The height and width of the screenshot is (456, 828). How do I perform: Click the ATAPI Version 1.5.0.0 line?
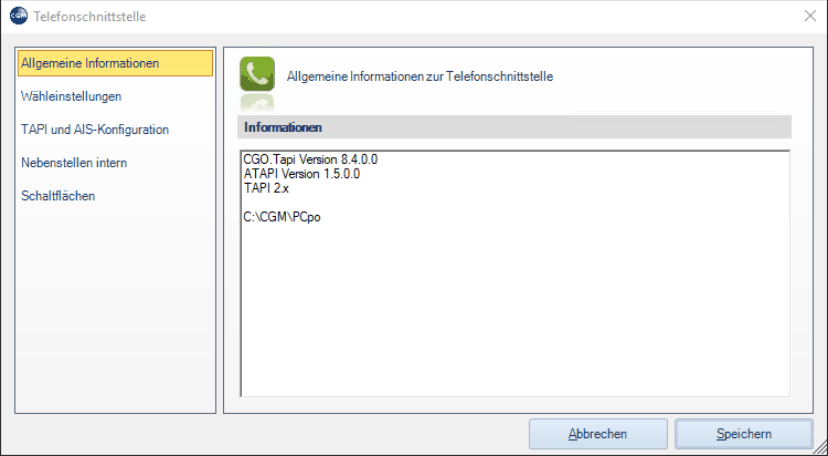[302, 174]
